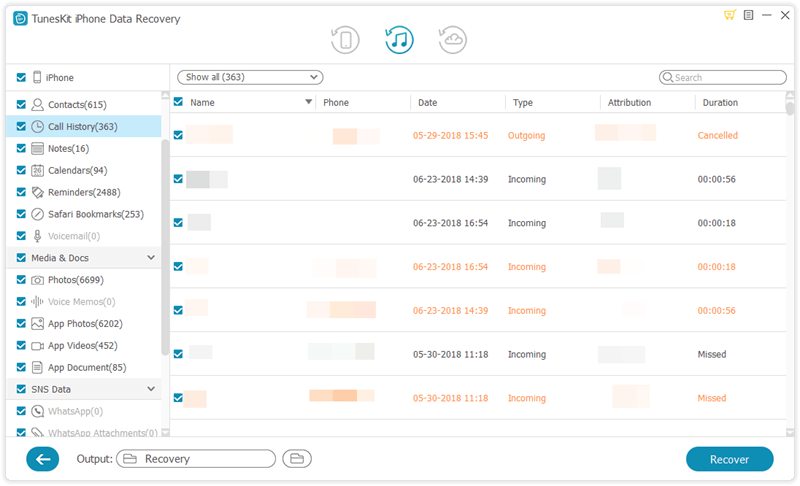Click the Phone column header
Screen dimensions: 800x486
pos(336,103)
